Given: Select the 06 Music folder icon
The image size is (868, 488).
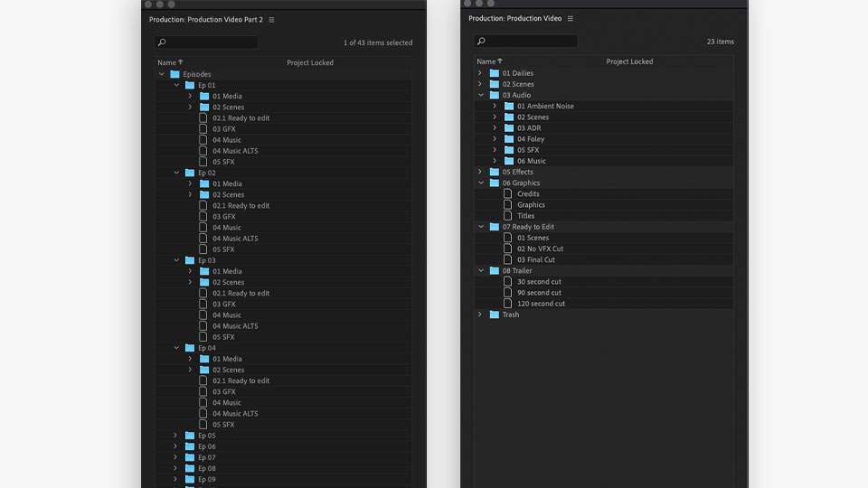Looking at the screenshot, I should click(509, 161).
